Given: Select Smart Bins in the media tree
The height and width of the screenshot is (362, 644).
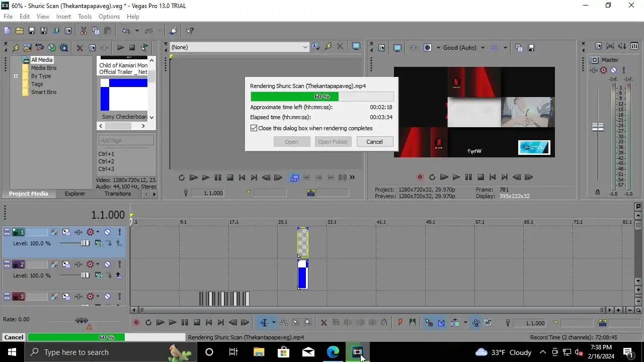Looking at the screenshot, I should click(x=44, y=92).
